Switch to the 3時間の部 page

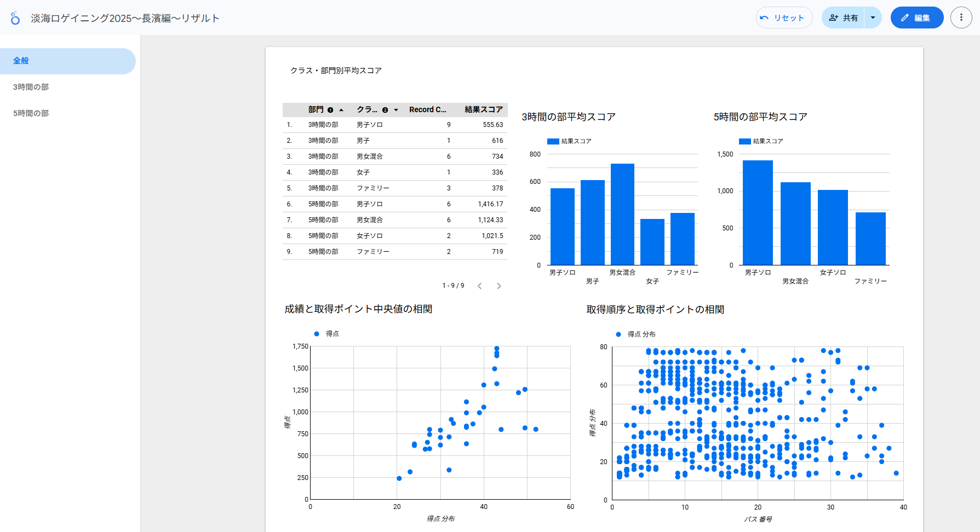coord(31,87)
